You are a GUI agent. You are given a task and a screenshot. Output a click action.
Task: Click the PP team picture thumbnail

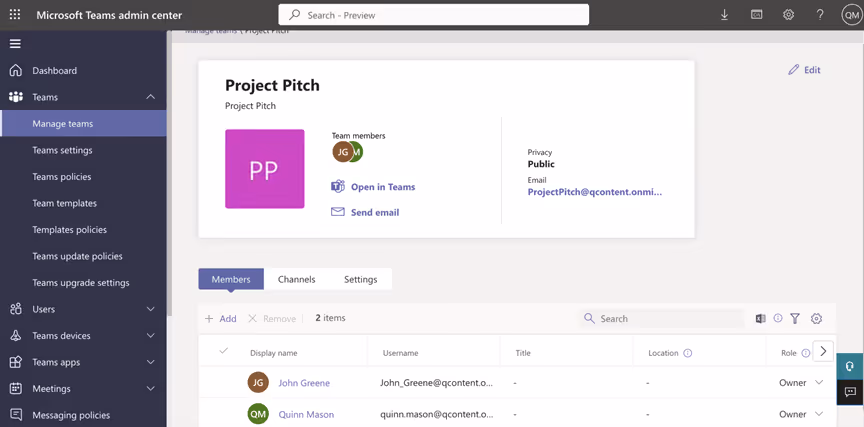[x=264, y=169]
